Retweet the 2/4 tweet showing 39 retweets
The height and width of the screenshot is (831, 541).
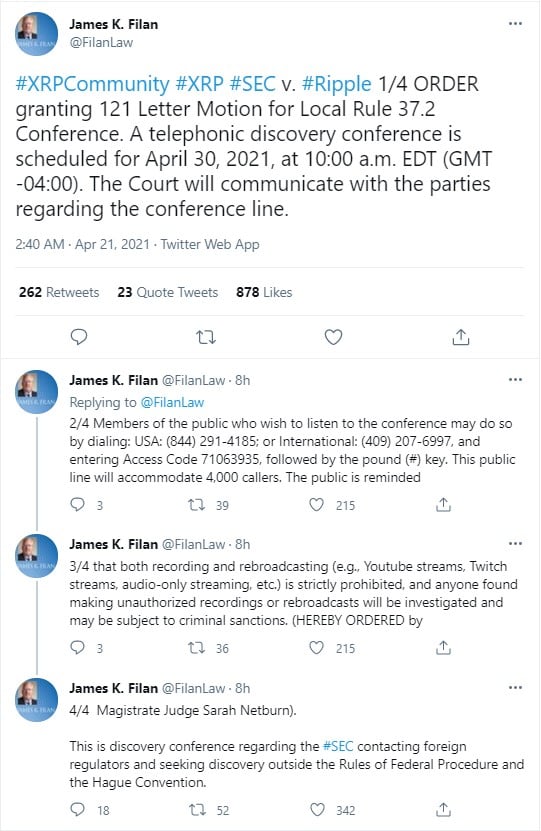point(197,505)
